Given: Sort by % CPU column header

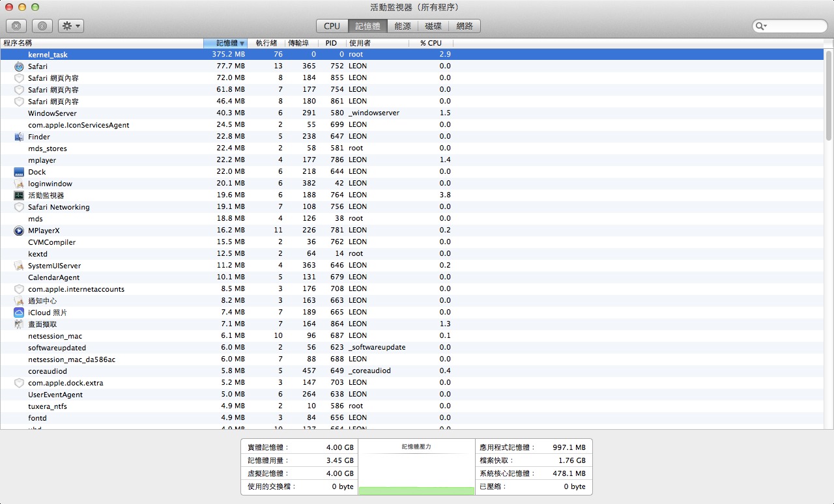Looking at the screenshot, I should (x=431, y=43).
